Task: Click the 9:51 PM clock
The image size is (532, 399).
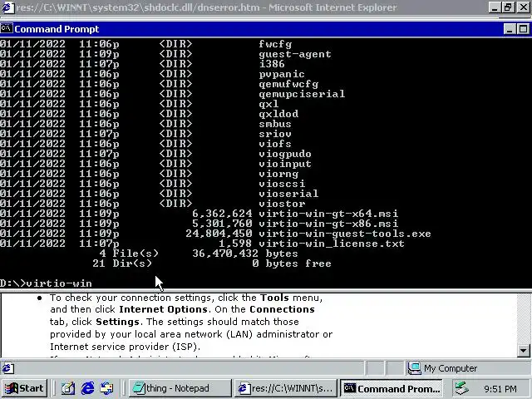Action: pyautogui.click(x=500, y=389)
